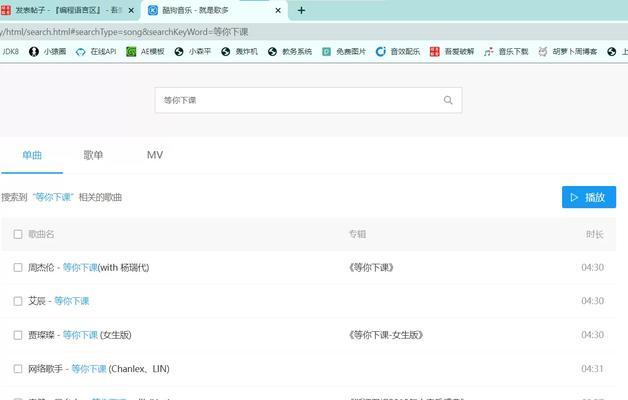
Task: Focus the 等你下课 search input field
Action: coord(308,100)
